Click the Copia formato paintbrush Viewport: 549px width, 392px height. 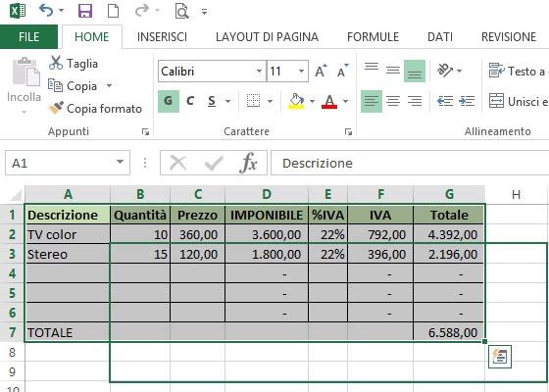click(x=56, y=108)
